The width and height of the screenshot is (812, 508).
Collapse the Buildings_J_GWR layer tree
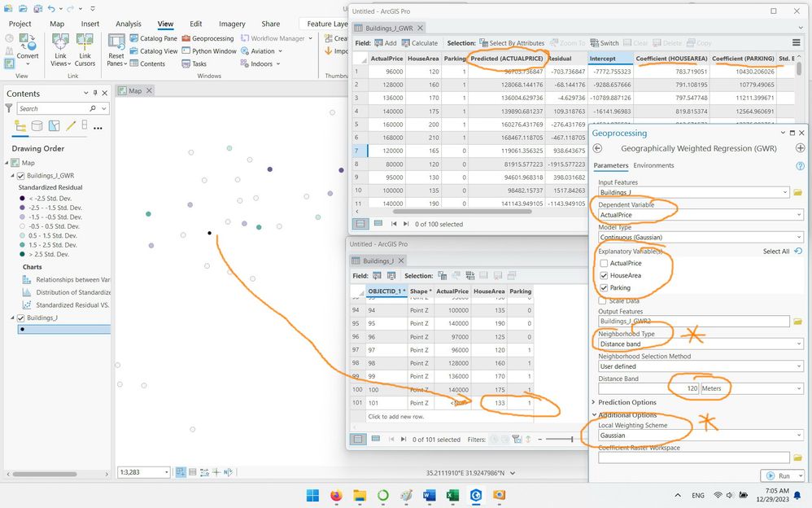coord(12,176)
